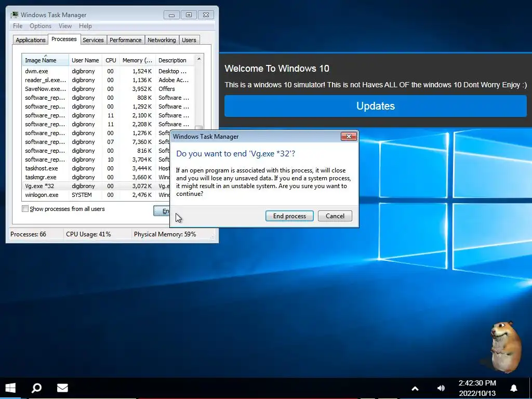532x399 pixels.
Task: Sort by Image Name column header
Action: (45, 60)
